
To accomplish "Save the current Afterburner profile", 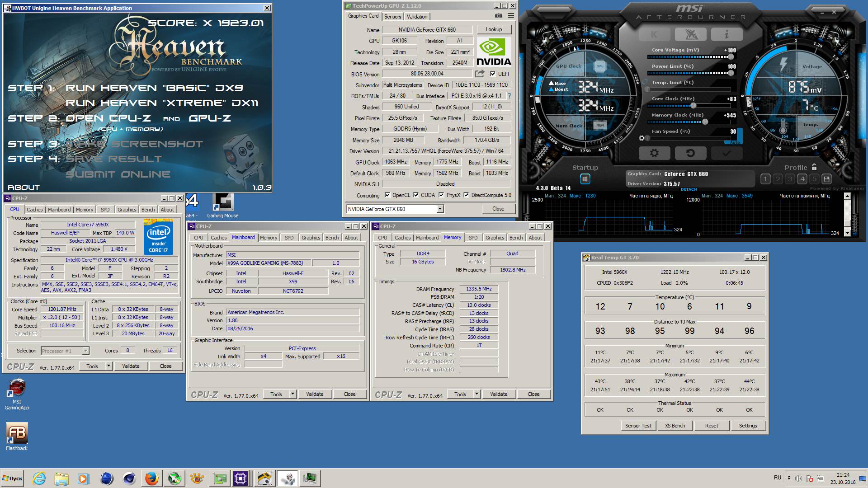I will tap(826, 179).
